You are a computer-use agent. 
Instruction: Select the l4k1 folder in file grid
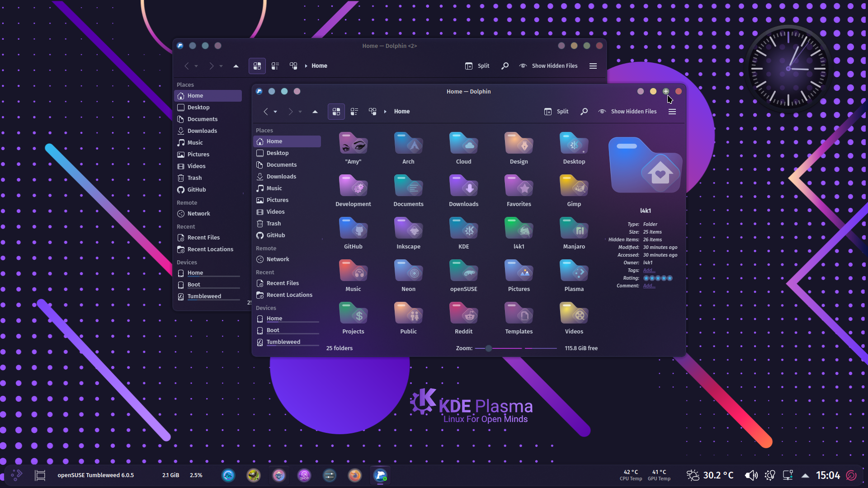point(519,229)
